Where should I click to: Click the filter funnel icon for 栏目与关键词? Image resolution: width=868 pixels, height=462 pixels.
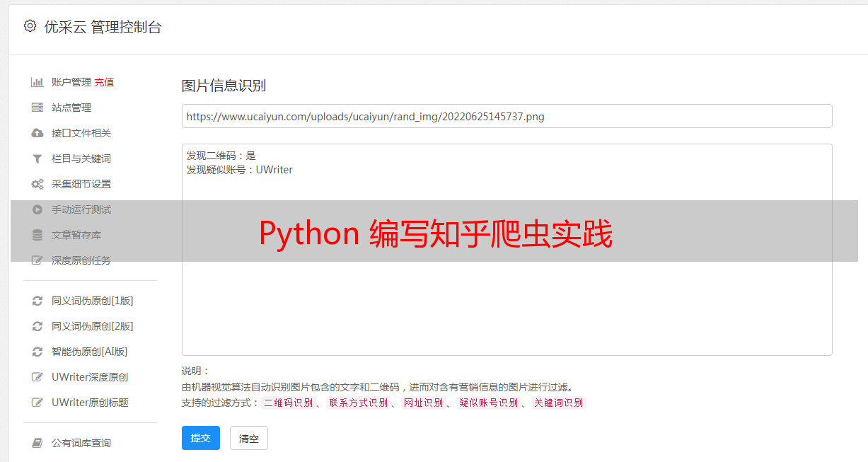pos(37,158)
